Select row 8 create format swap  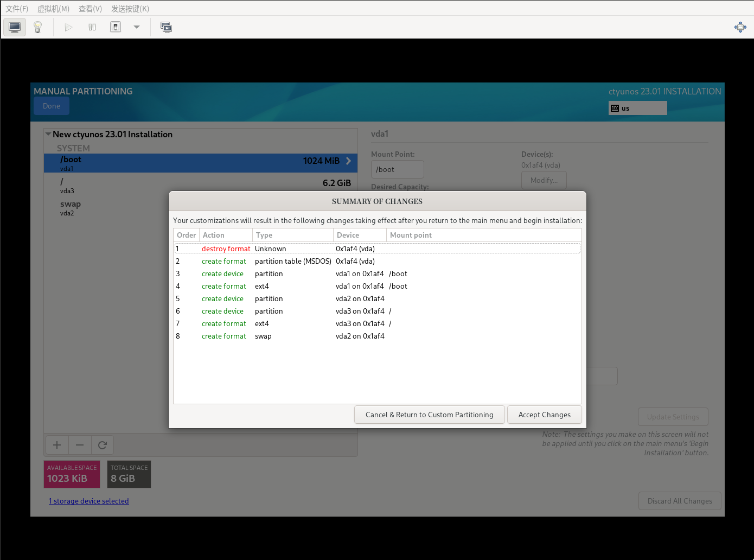pos(376,336)
